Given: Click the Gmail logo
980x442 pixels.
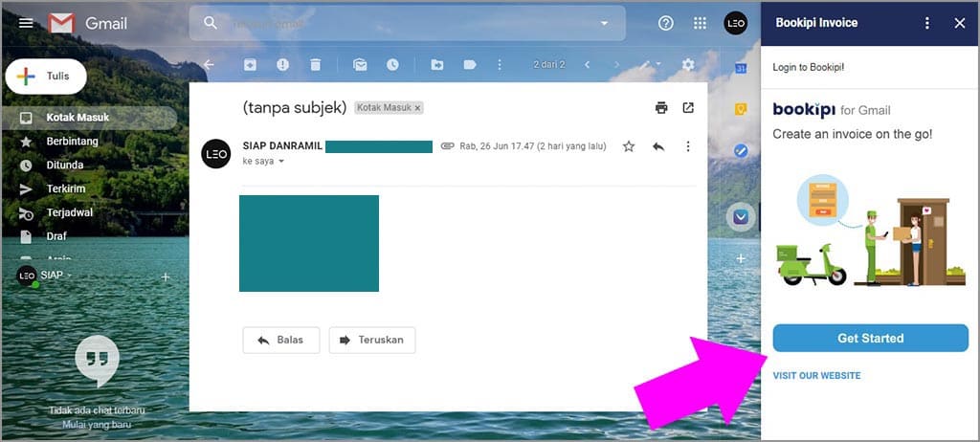Looking at the screenshot, I should (x=88, y=24).
